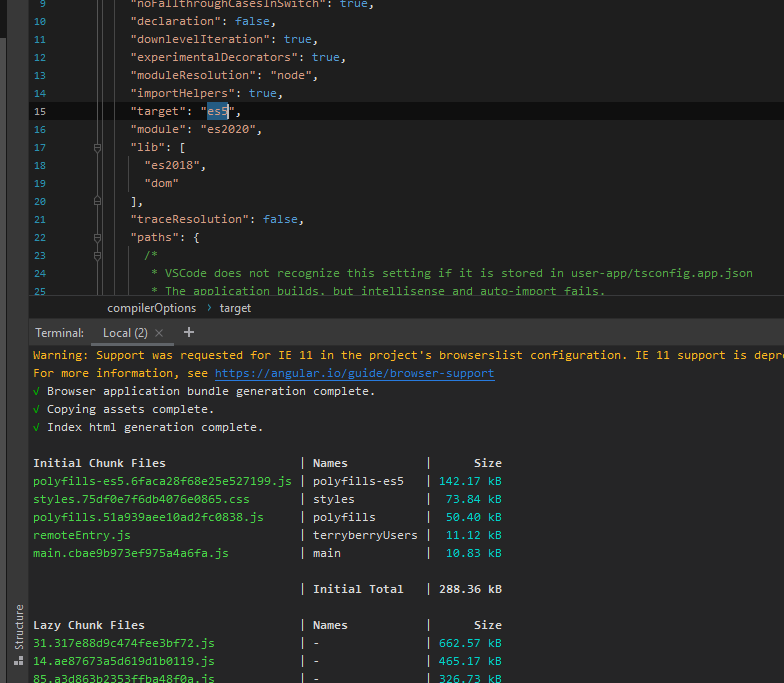Click the selected "es5" target value
Screen dimensions: 784x683
click(218, 112)
